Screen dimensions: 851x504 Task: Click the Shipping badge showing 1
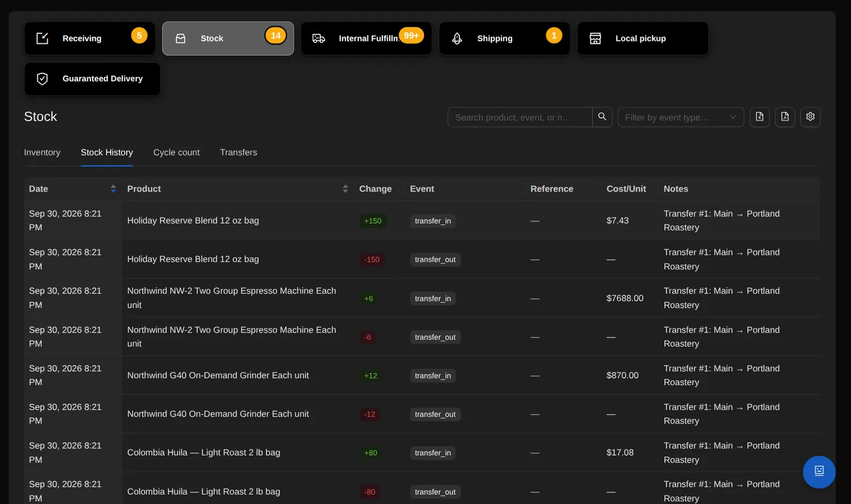tap(554, 36)
